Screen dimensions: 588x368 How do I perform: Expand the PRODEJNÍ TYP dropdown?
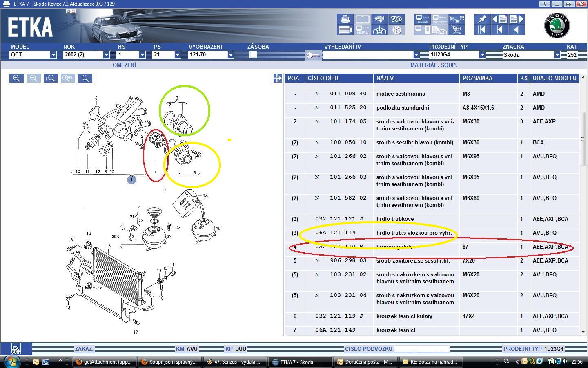[x=482, y=55]
